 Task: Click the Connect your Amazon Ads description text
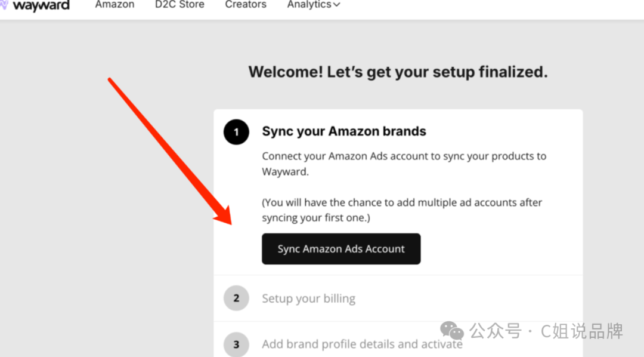point(404,164)
